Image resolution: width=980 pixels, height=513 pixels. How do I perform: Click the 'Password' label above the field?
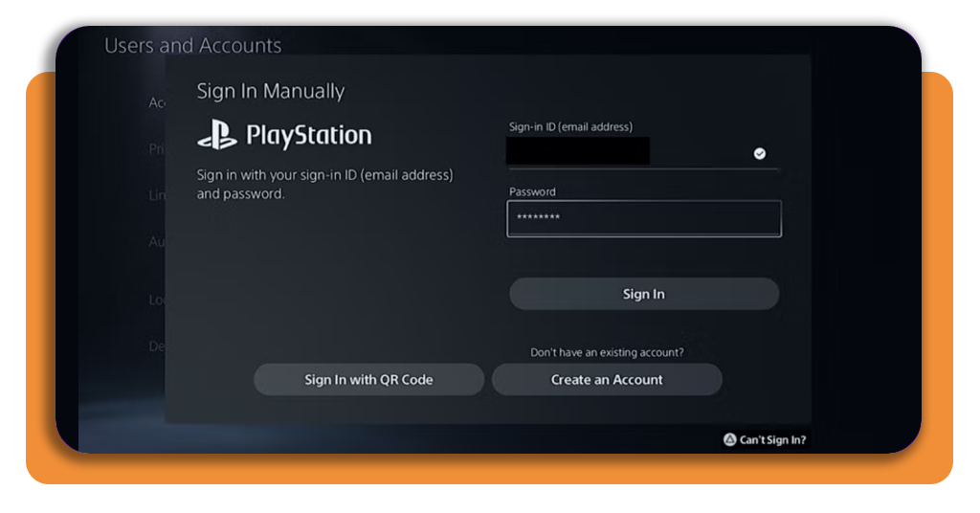point(532,191)
